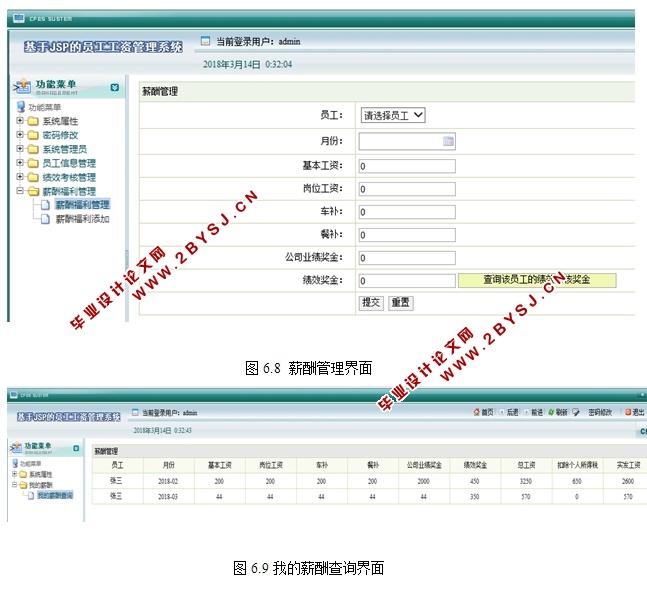This screenshot has height=599, width=647.
Task: Click the 650 tax deduction cell
Action: coord(577,481)
